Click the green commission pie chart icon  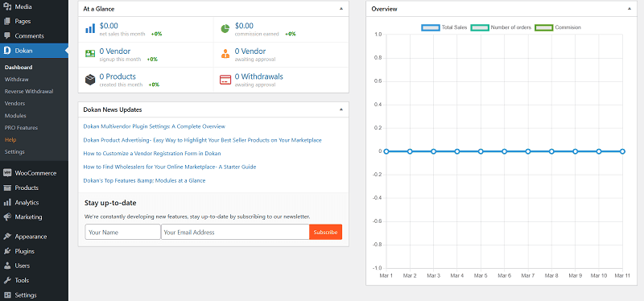225,29
